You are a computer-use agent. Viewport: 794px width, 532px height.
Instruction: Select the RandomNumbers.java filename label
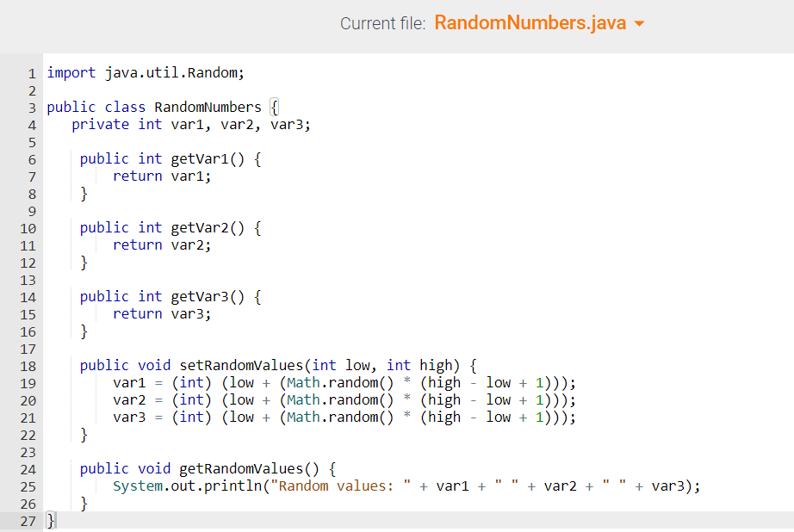click(x=530, y=23)
